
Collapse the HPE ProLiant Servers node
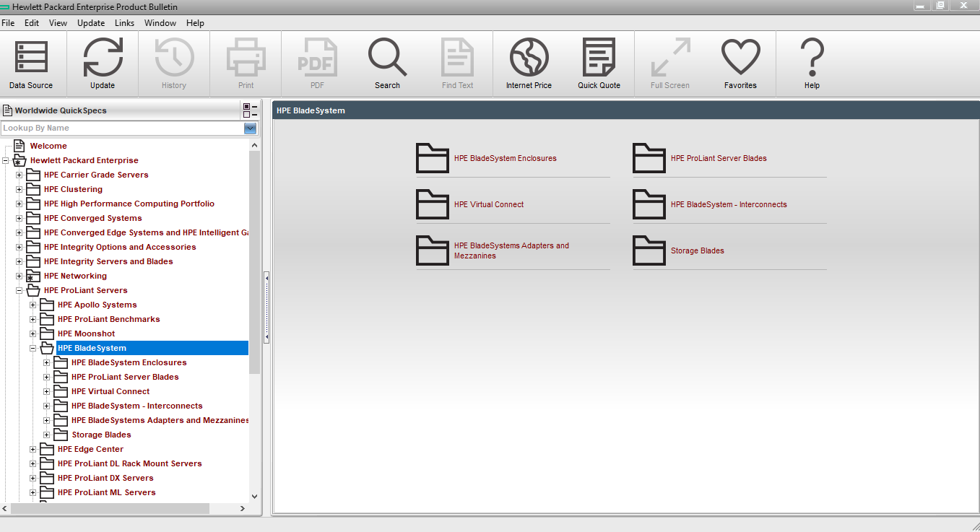(19, 290)
